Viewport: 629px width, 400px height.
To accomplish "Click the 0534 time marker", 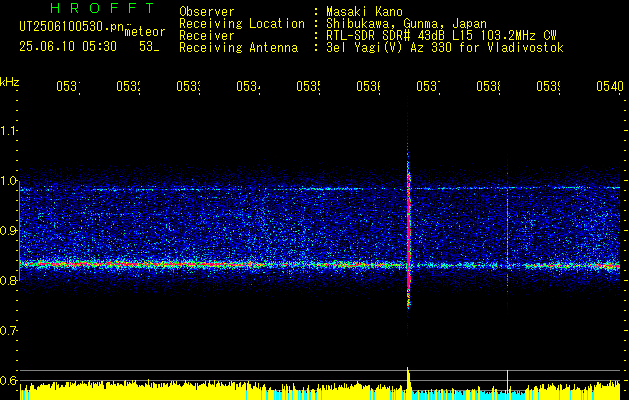I will tap(248, 86).
